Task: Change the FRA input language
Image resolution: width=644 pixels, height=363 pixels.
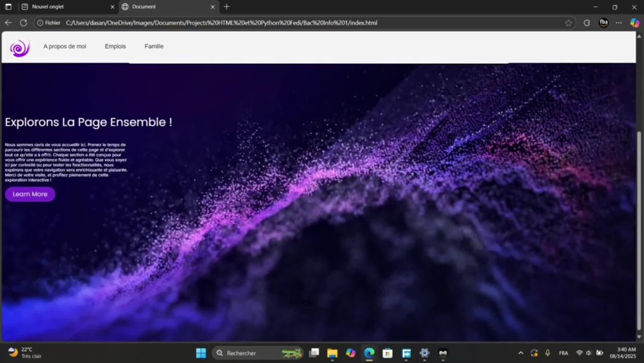Action: (563, 353)
